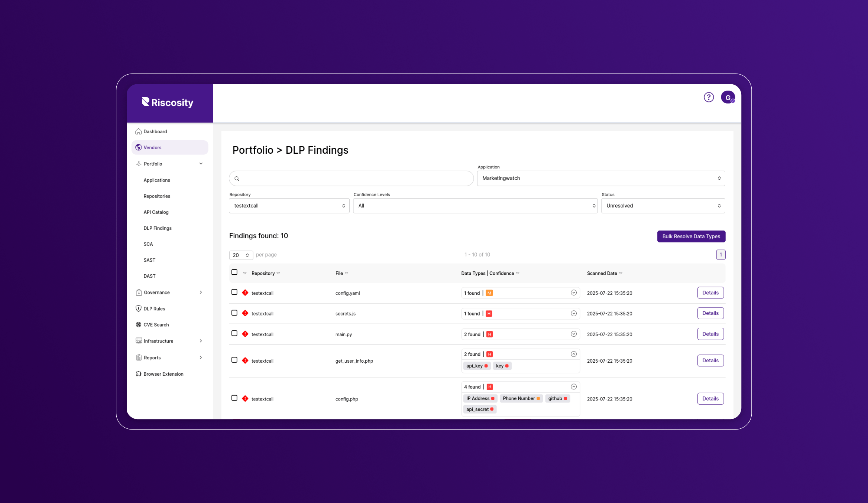Toggle the select-all header checkbox
Viewport: 868px width, 503px height.
[x=234, y=272]
